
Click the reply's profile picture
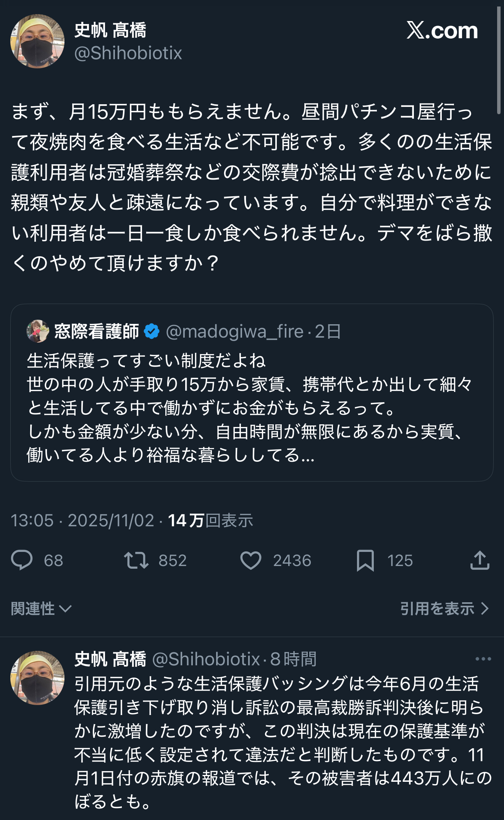click(x=37, y=678)
